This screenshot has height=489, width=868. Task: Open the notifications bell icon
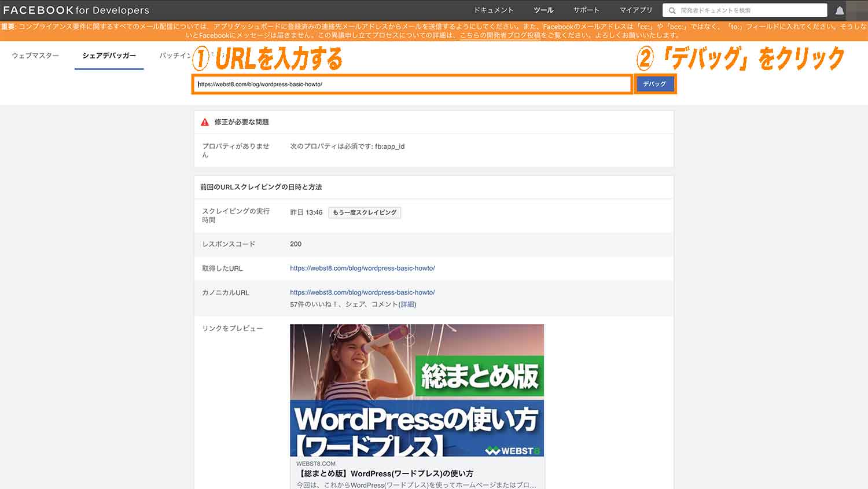pos(840,10)
